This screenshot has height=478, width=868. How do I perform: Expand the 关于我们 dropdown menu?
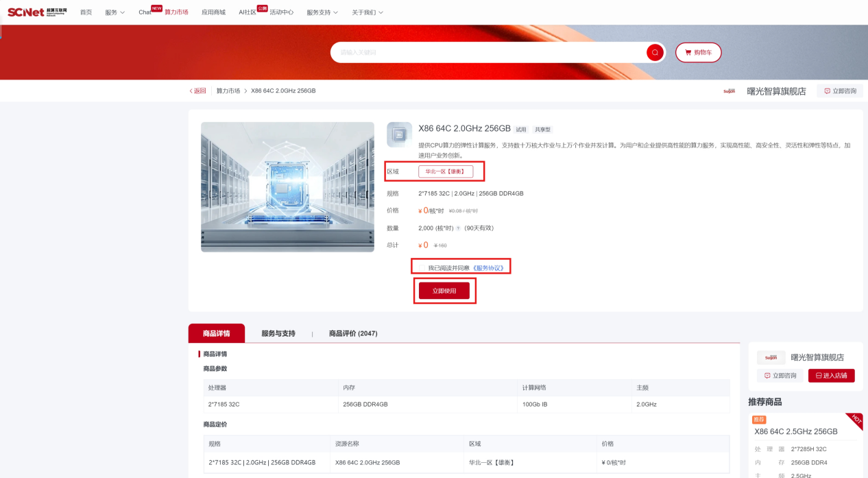(x=367, y=12)
